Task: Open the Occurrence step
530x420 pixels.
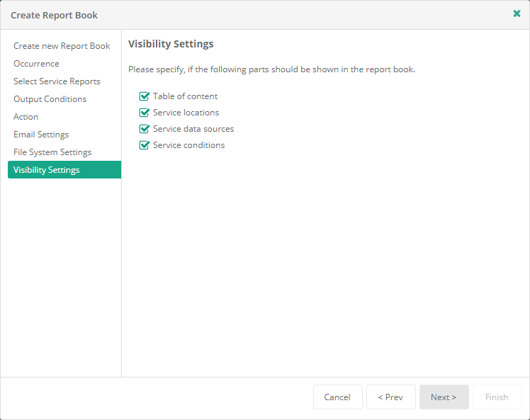Action: (36, 64)
